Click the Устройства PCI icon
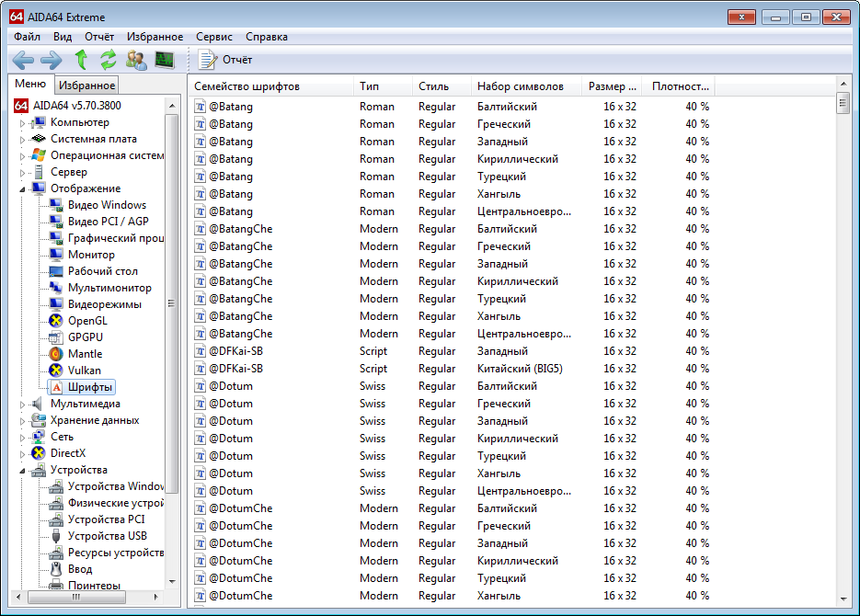Image resolution: width=860 pixels, height=616 pixels. [55, 519]
